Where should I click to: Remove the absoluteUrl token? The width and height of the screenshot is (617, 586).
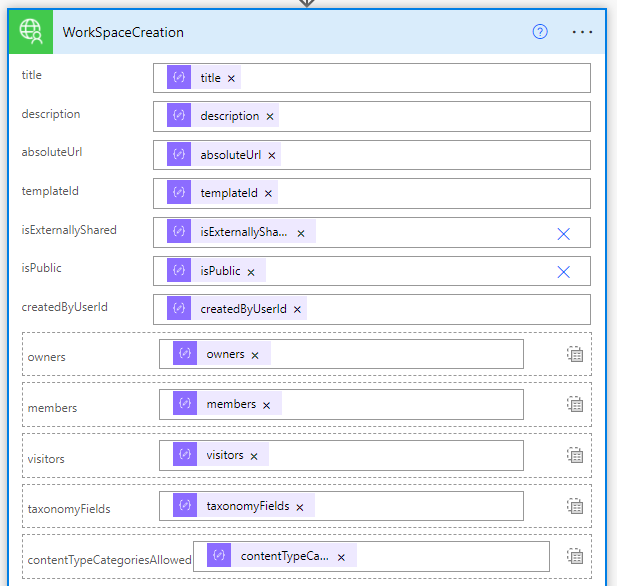click(272, 155)
